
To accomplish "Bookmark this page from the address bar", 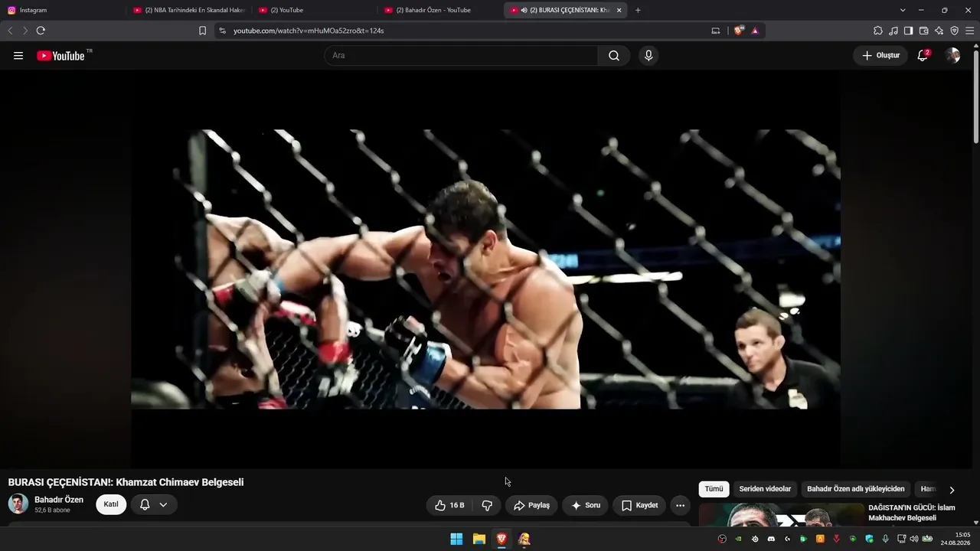I will (x=202, y=31).
